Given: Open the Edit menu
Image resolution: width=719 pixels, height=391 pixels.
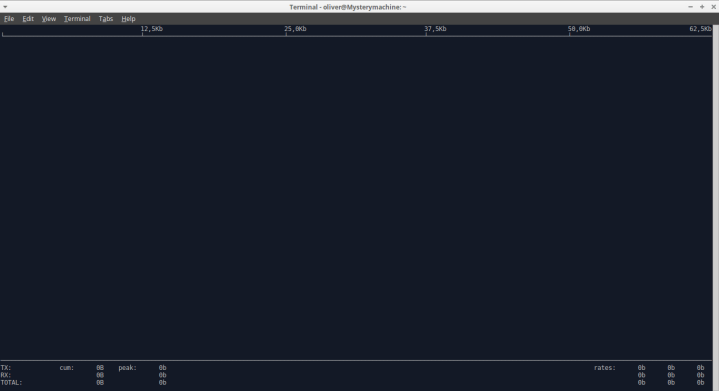Looking at the screenshot, I should (28, 19).
